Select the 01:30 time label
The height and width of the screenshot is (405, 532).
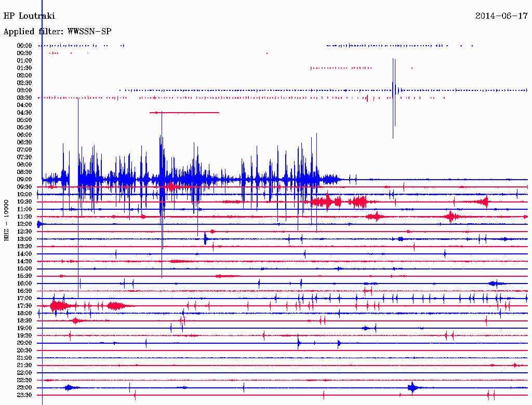(x=24, y=68)
